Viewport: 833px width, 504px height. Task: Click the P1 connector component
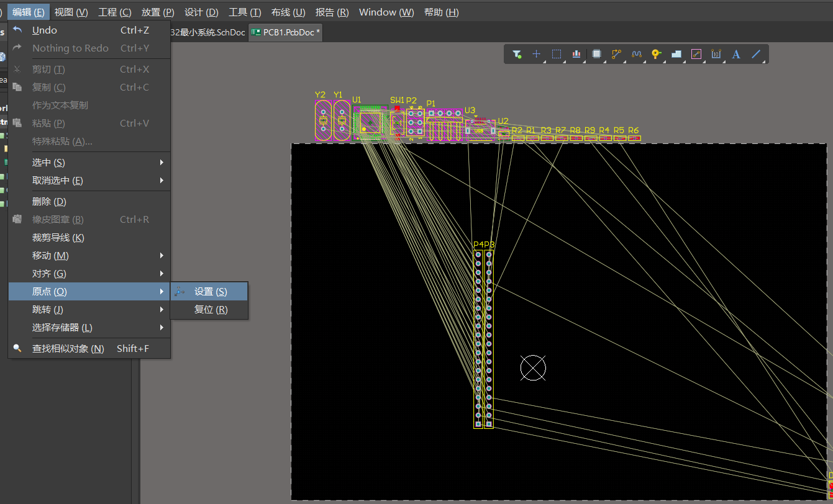(x=444, y=125)
